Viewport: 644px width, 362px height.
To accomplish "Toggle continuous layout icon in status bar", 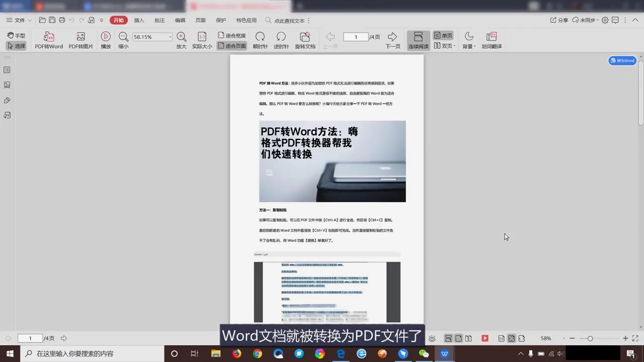I will 448,338.
